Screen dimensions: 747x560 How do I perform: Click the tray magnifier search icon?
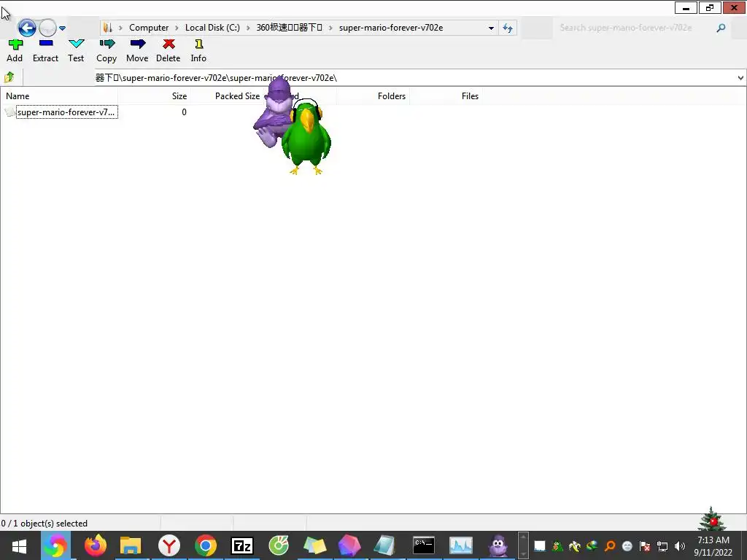click(x=610, y=545)
